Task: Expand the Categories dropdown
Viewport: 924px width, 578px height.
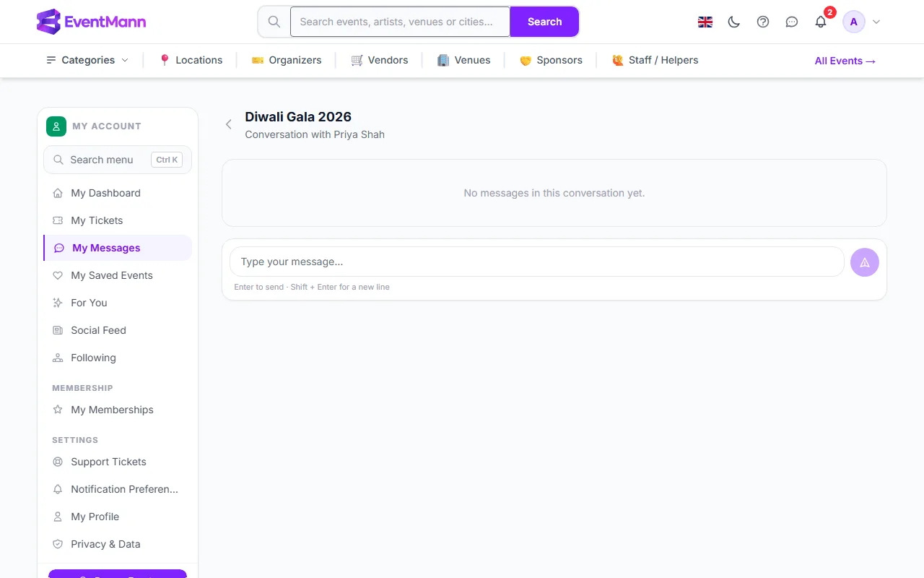Action: [x=87, y=60]
